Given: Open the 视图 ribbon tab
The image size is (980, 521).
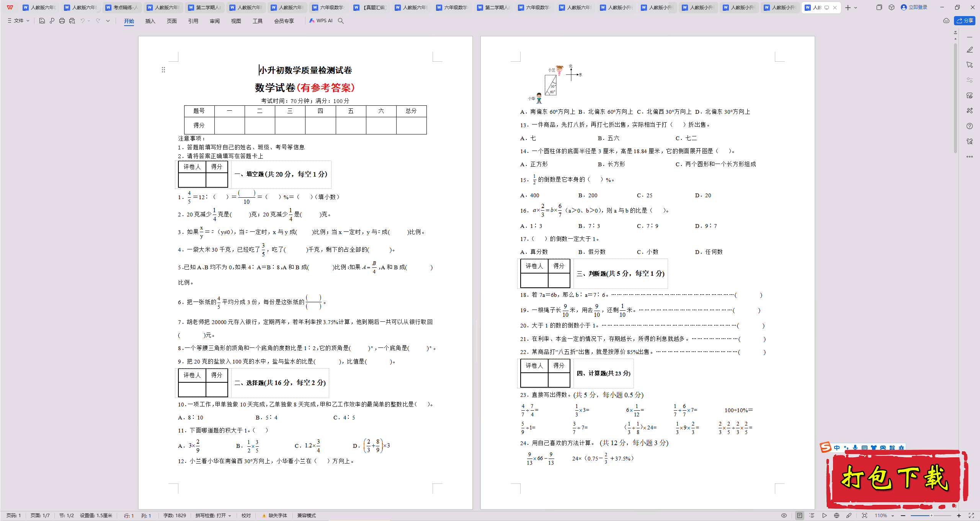Looking at the screenshot, I should tap(236, 21).
